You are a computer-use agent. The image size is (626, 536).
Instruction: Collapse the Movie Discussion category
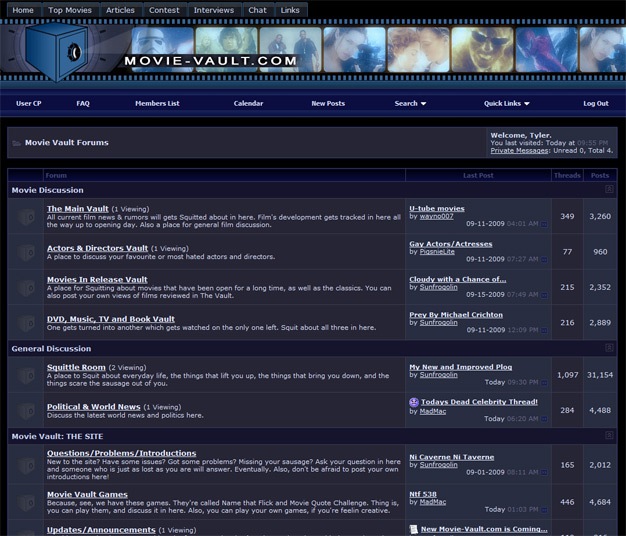click(609, 189)
